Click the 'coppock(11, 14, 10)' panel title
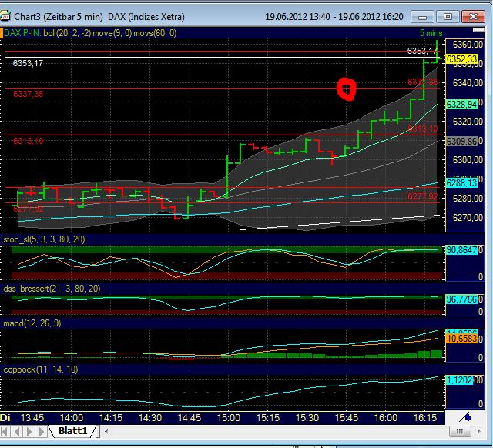Image resolution: width=493 pixels, height=448 pixels. coord(41,369)
